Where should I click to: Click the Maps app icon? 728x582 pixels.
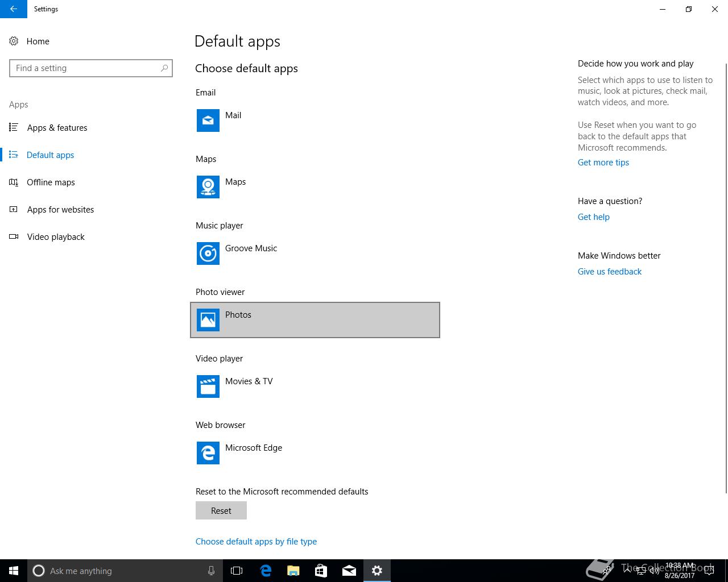(208, 187)
